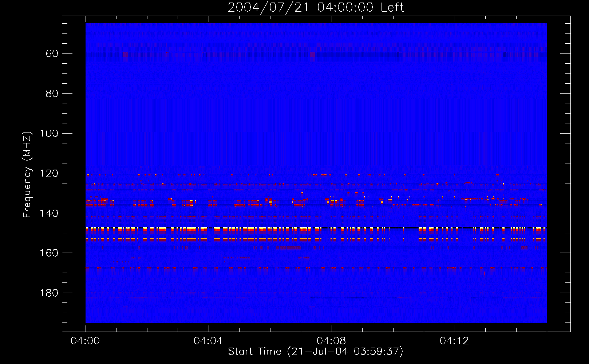Click the 180 frequency tick label
Viewport: 589px width, 364px height.
pos(49,293)
